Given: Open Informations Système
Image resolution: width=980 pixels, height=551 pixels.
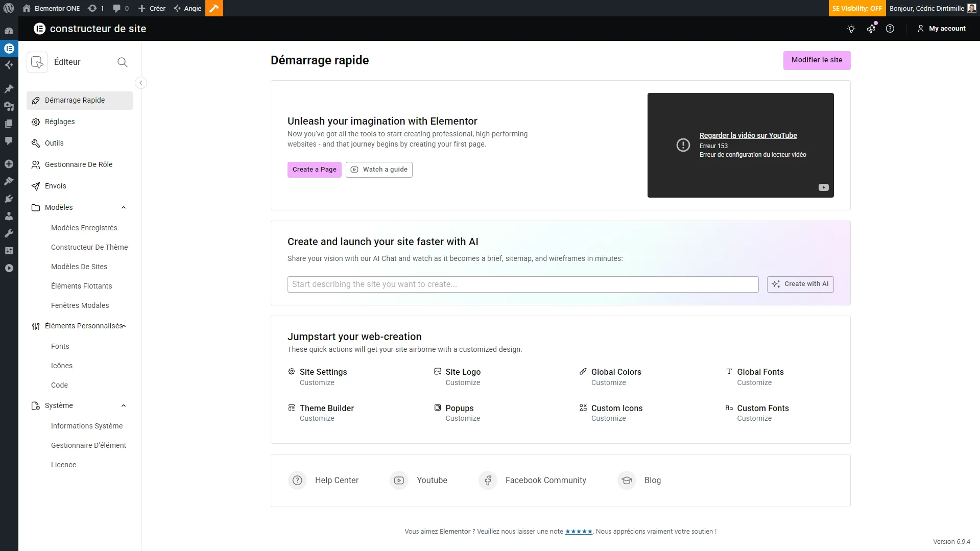Looking at the screenshot, I should coord(87,426).
